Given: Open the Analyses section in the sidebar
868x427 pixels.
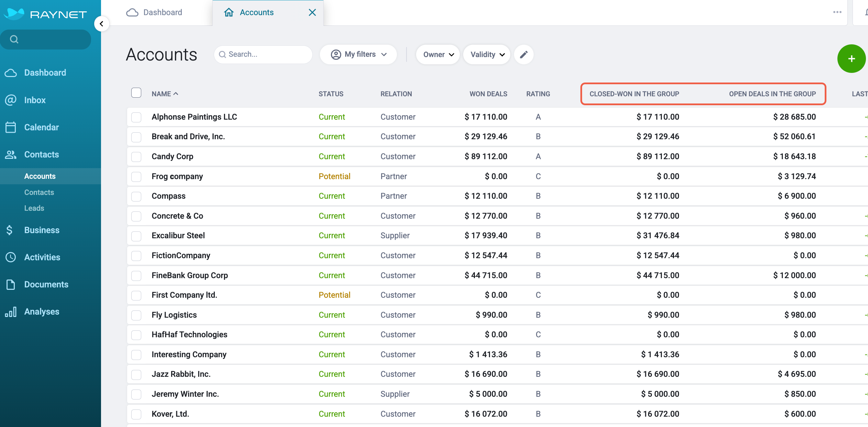Looking at the screenshot, I should [x=42, y=311].
